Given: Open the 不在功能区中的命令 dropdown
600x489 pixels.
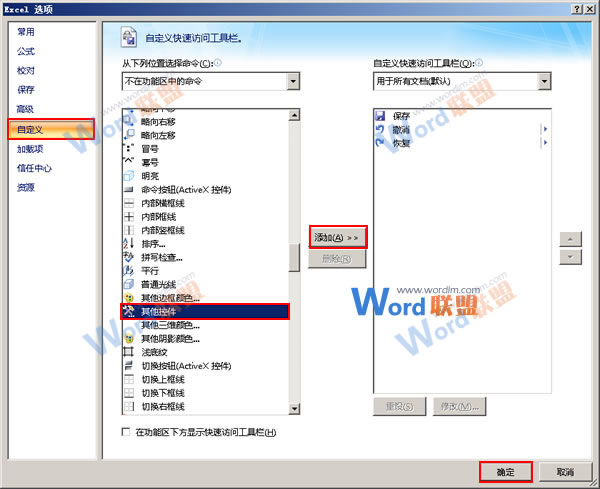Looking at the screenshot, I should pos(293,81).
